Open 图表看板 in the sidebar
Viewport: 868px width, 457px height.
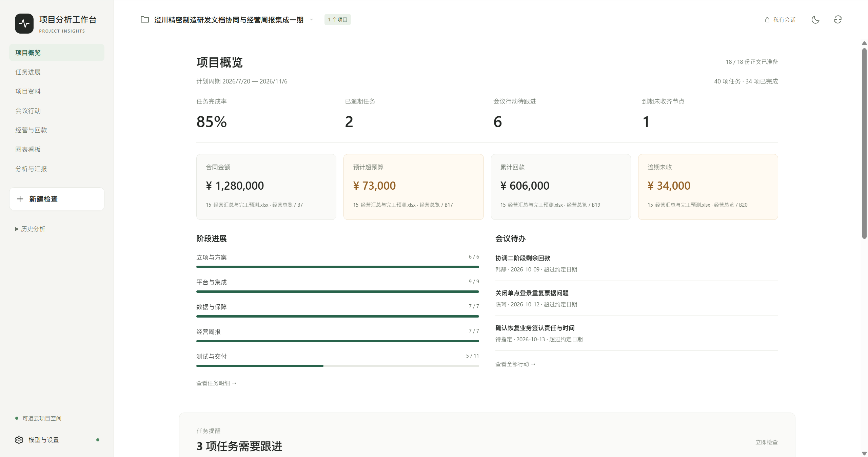(57, 149)
